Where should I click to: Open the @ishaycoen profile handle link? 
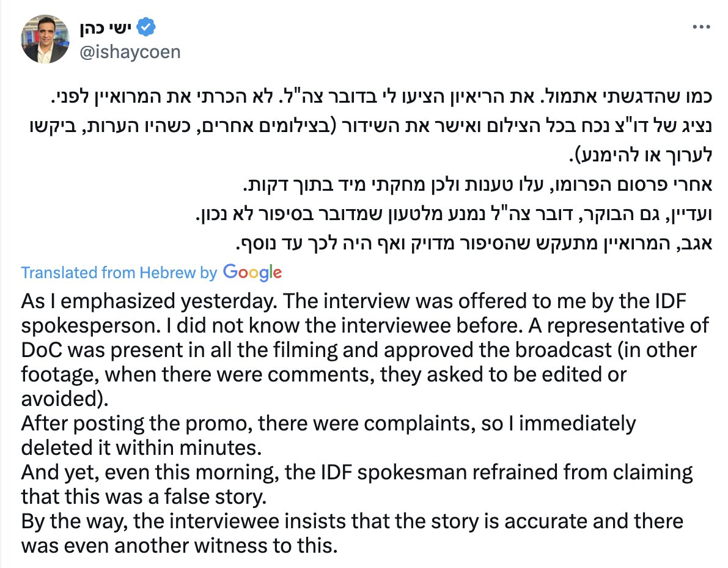(130, 52)
